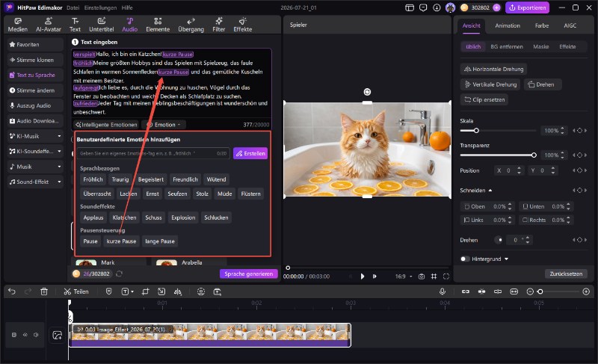
Task: Click the custom emotion tag input field
Action: (153, 153)
